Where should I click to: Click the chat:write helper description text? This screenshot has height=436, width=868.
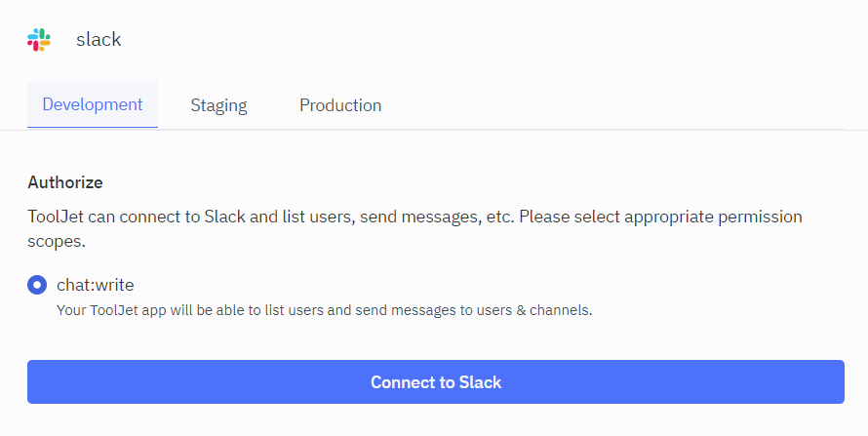tap(325, 310)
